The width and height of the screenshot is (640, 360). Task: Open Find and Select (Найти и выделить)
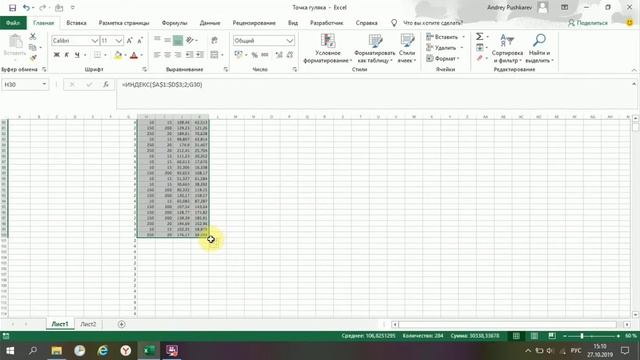pos(539,48)
